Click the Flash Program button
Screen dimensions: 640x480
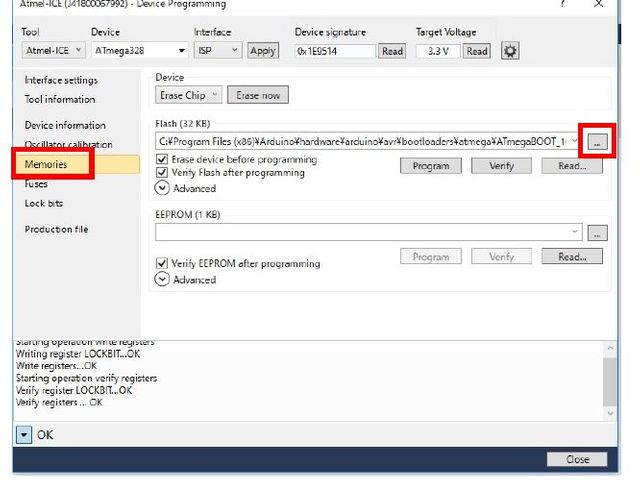(430, 166)
